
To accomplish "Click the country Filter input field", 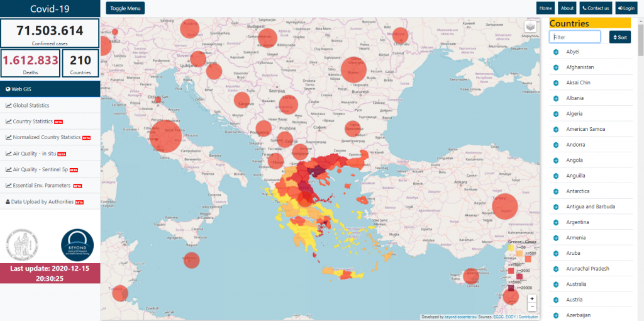I will (x=575, y=37).
